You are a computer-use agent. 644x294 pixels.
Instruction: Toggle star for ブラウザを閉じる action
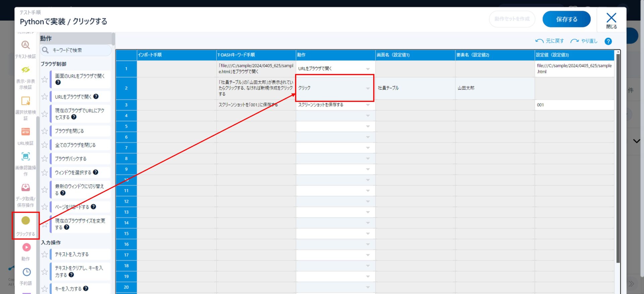click(x=45, y=131)
